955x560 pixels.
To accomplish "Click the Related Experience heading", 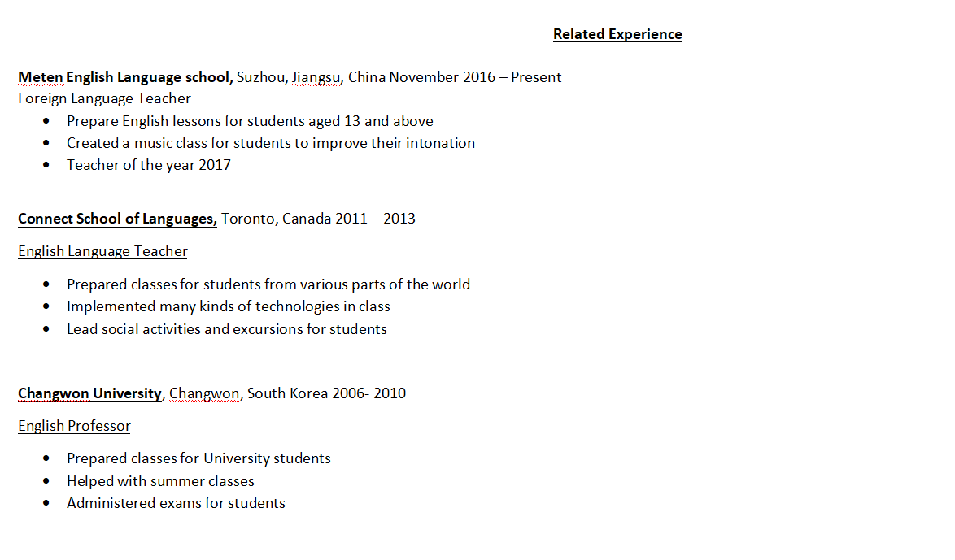I will 617,34.
